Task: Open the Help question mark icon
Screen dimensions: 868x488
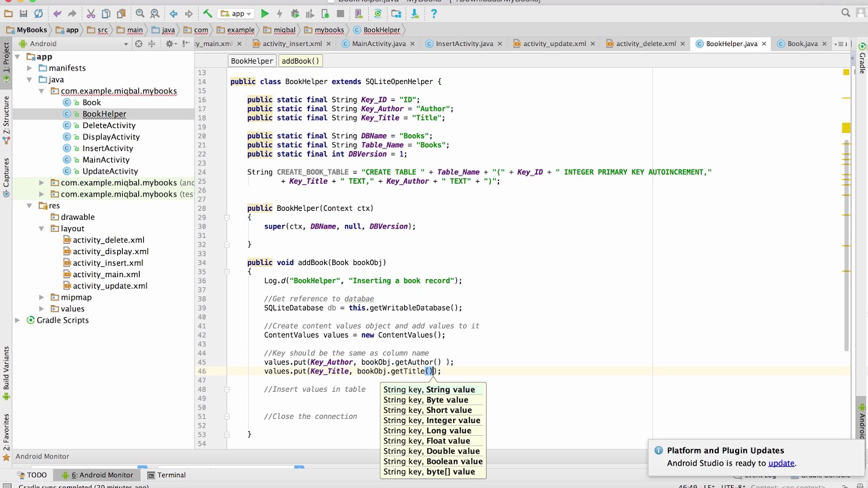Action: 434,14
